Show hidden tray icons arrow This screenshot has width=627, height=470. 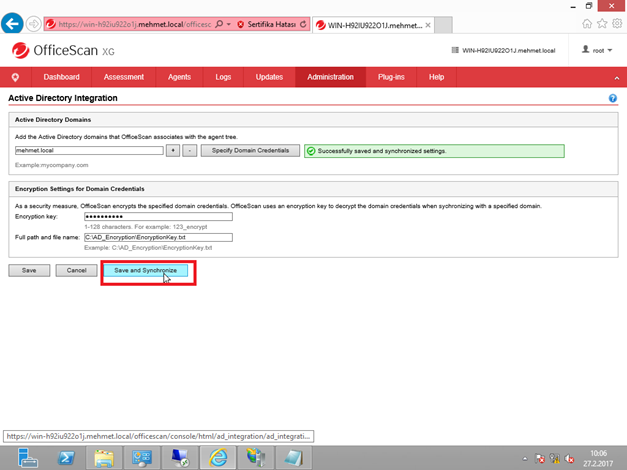525,459
